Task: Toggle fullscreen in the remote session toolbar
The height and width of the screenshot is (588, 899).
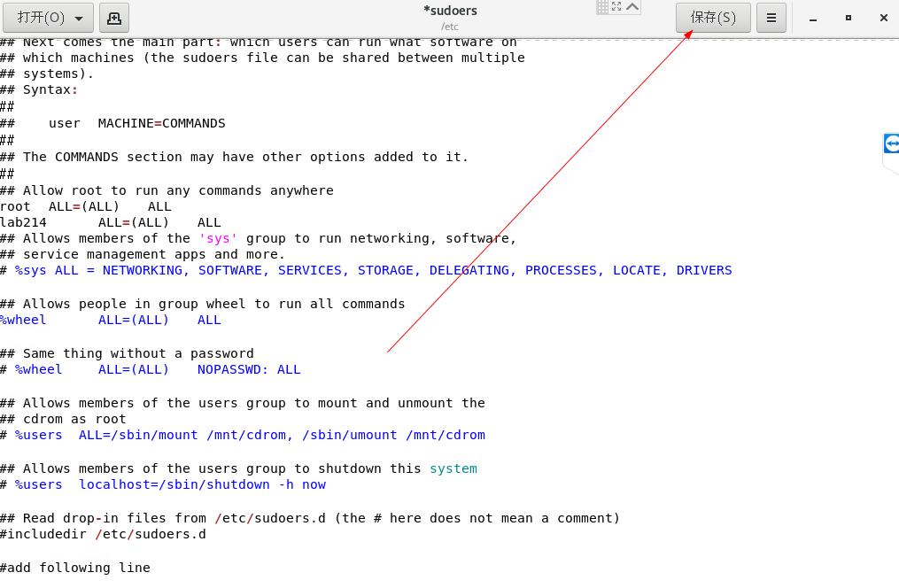Action: (x=616, y=6)
